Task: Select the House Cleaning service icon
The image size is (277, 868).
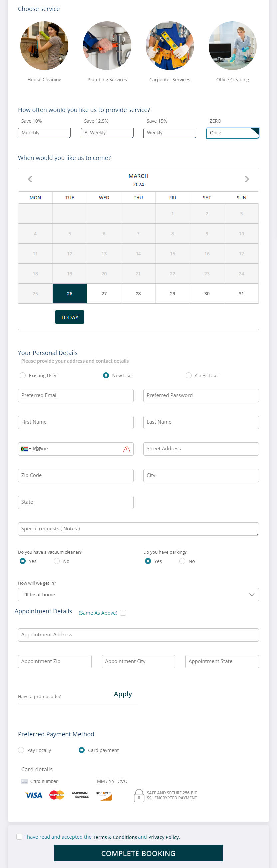Action: point(44,46)
